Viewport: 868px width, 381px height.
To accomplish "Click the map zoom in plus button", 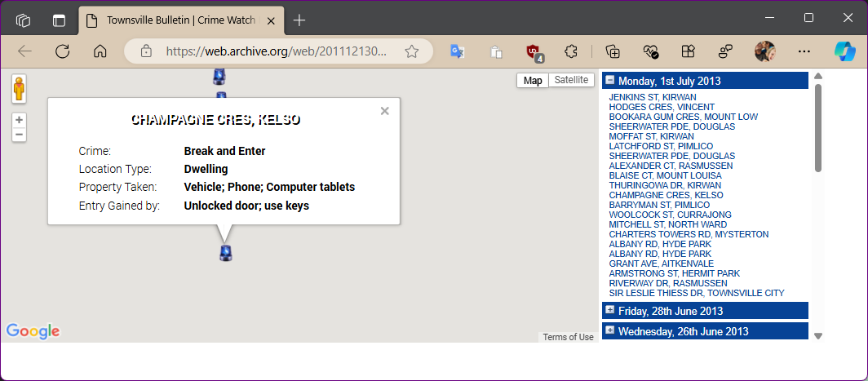I will [19, 120].
